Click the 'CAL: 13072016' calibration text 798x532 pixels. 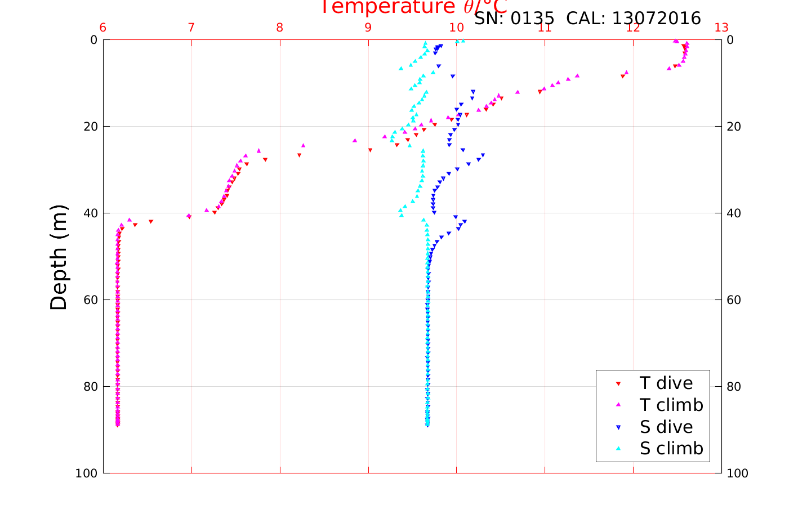634,19
